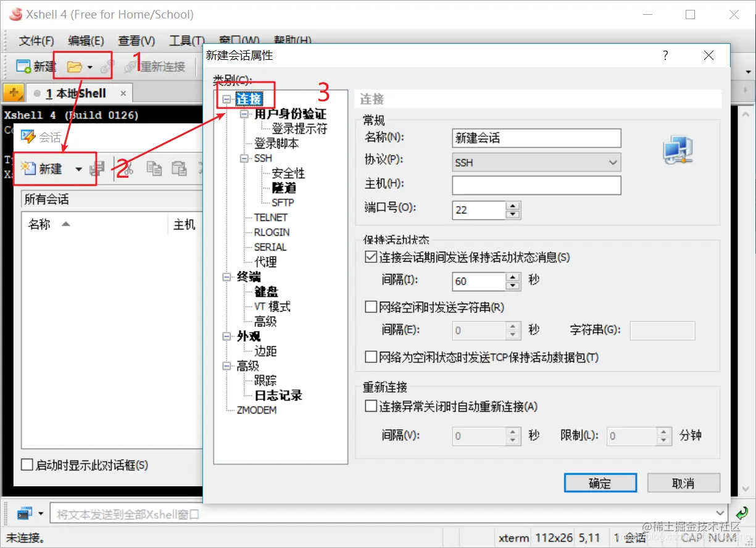Click the 重新连接 reconnect toolbar button
Image resolution: width=756 pixels, height=548 pixels.
154,66
